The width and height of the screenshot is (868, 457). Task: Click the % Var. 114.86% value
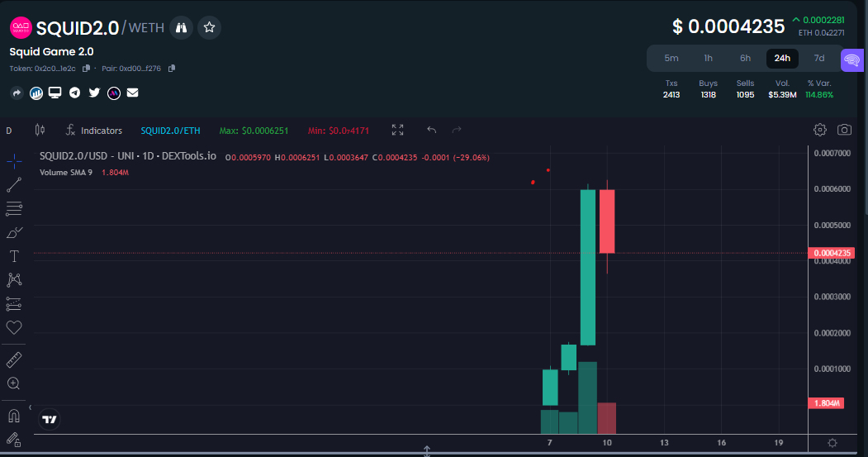pos(819,95)
